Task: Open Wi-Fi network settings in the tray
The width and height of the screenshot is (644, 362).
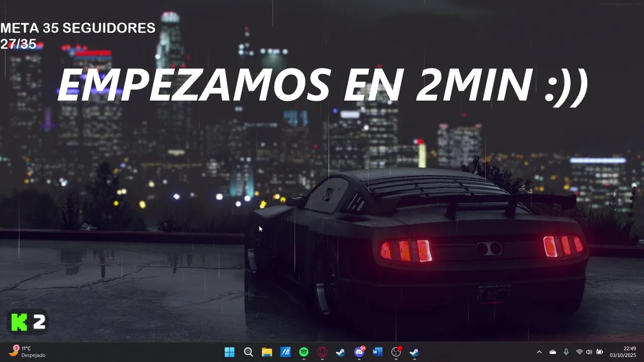Action: click(579, 352)
